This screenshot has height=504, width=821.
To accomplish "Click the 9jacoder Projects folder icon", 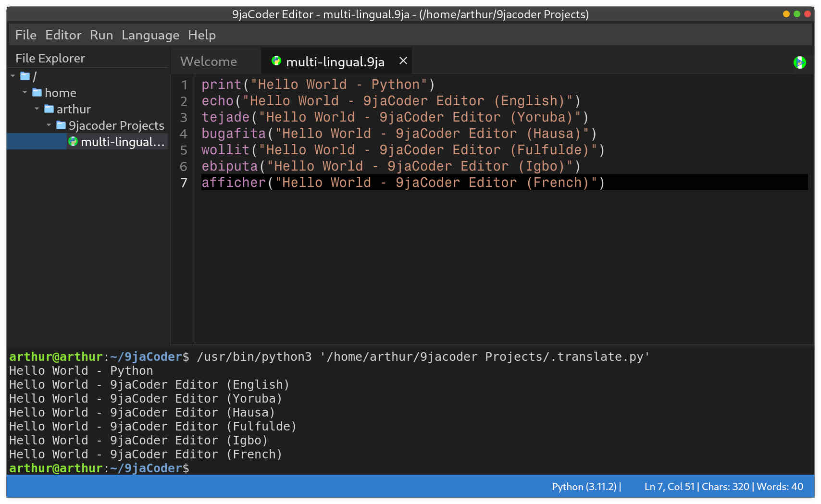I will (x=61, y=125).
